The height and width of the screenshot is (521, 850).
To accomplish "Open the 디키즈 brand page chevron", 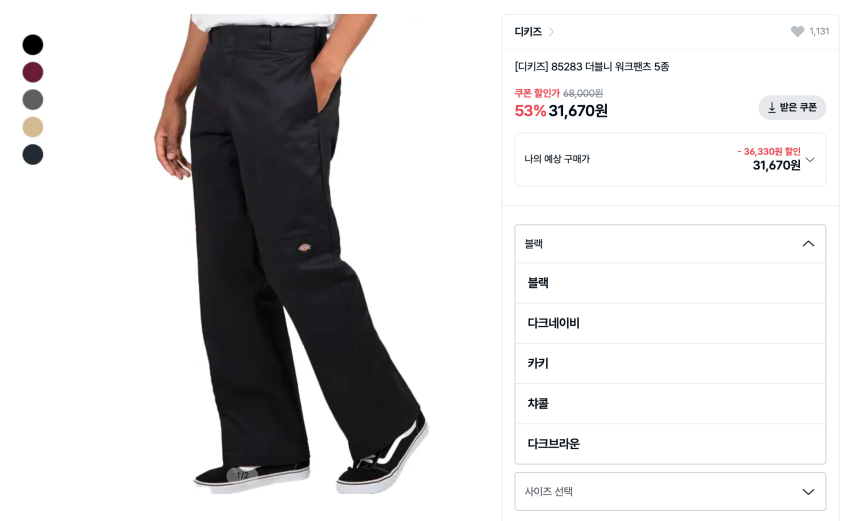I will (551, 31).
